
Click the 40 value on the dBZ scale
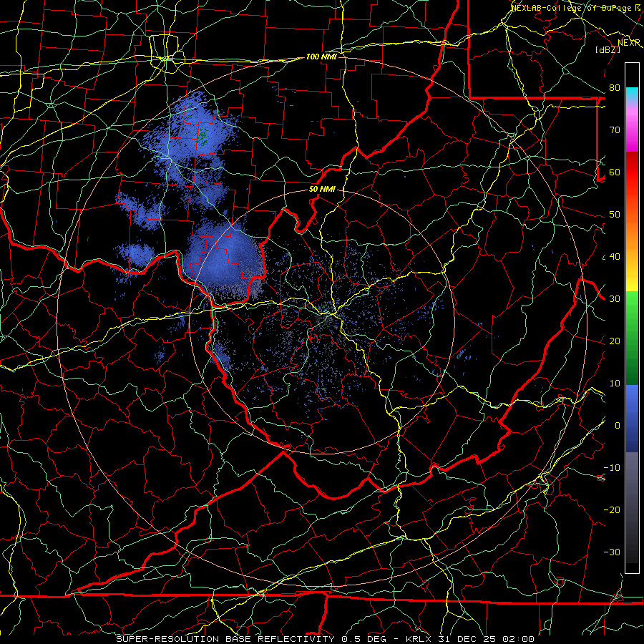pos(615,257)
